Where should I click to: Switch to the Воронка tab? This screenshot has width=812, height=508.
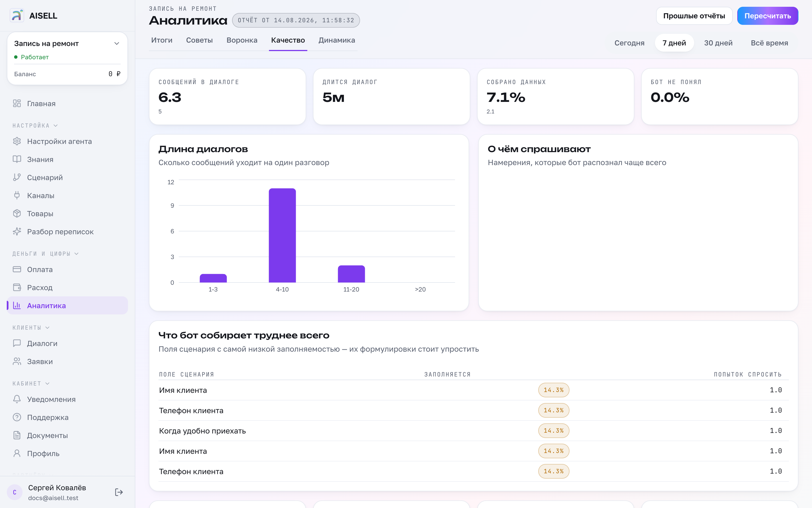tap(242, 40)
